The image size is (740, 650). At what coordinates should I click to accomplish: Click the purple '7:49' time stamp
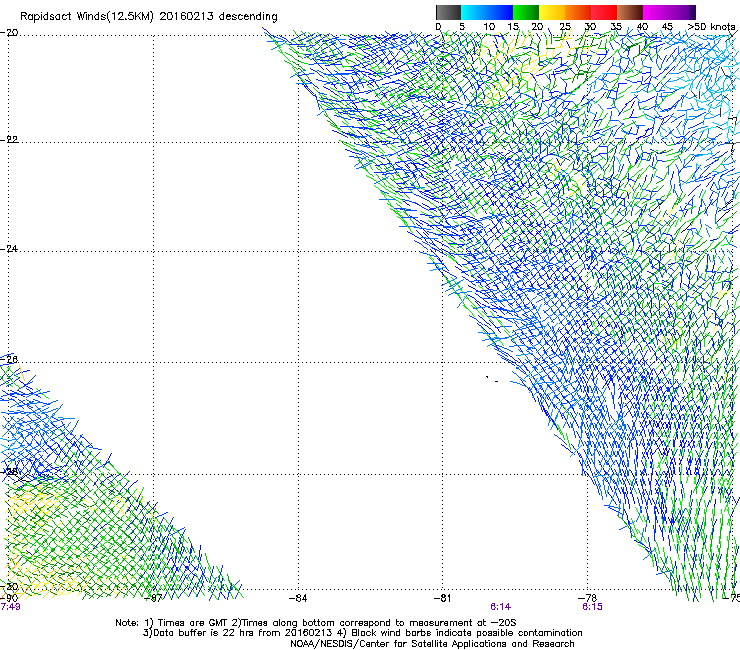tap(10, 607)
